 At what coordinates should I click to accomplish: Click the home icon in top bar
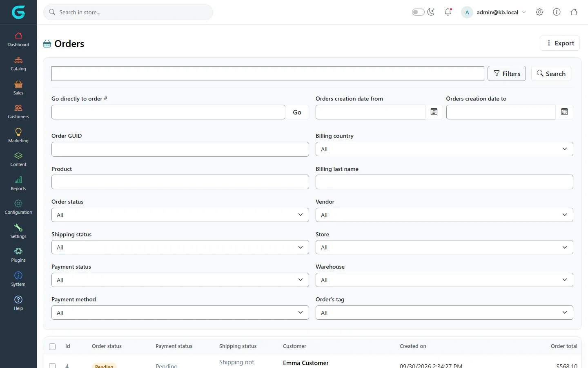(x=574, y=12)
